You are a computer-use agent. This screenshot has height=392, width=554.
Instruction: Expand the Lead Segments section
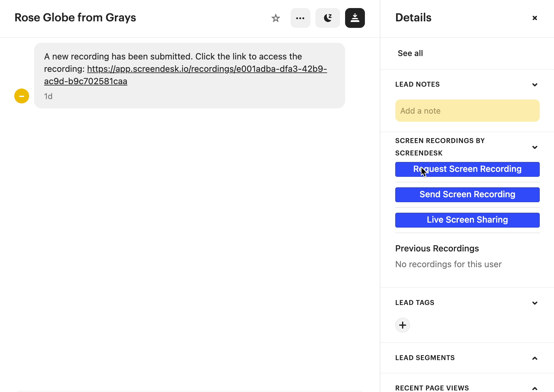pyautogui.click(x=535, y=358)
